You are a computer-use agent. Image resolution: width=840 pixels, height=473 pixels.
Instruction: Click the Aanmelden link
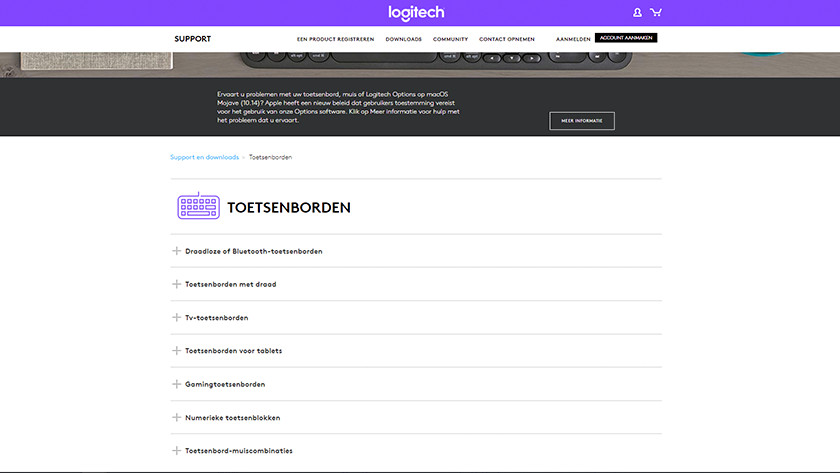[572, 39]
